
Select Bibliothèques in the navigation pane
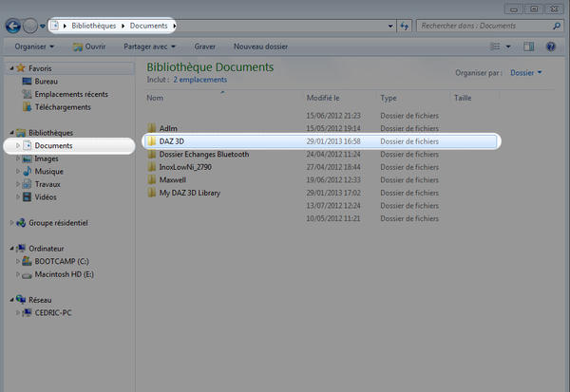(x=50, y=133)
